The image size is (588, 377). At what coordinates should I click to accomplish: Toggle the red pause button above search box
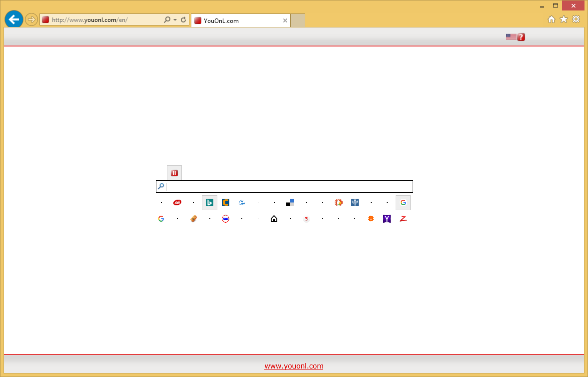[x=174, y=173]
